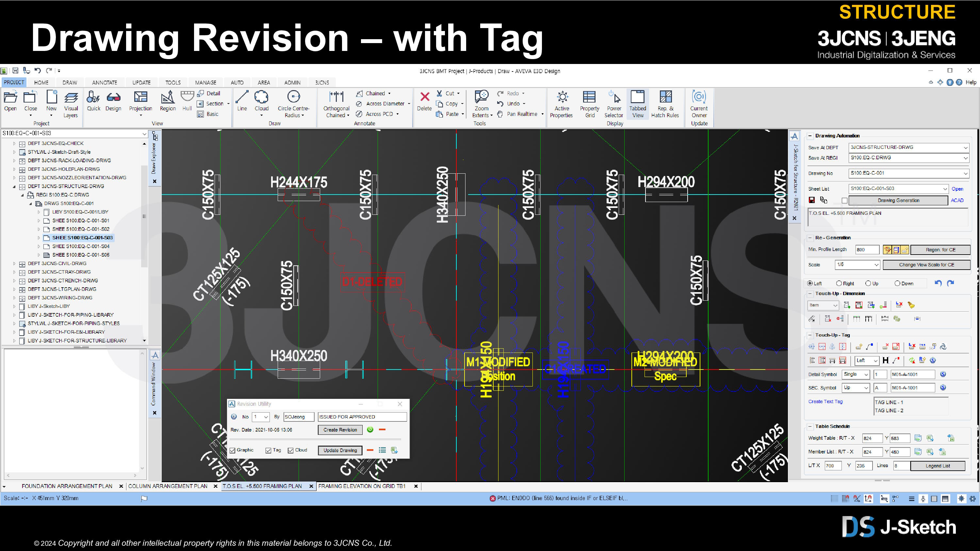Open the Sheet List dropdown

pos(945,189)
